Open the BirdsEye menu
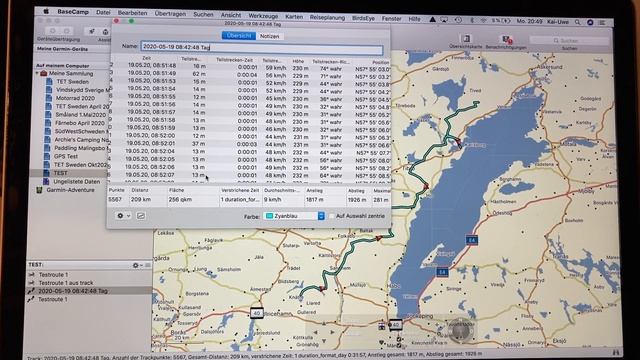The image size is (640, 360). [363, 18]
